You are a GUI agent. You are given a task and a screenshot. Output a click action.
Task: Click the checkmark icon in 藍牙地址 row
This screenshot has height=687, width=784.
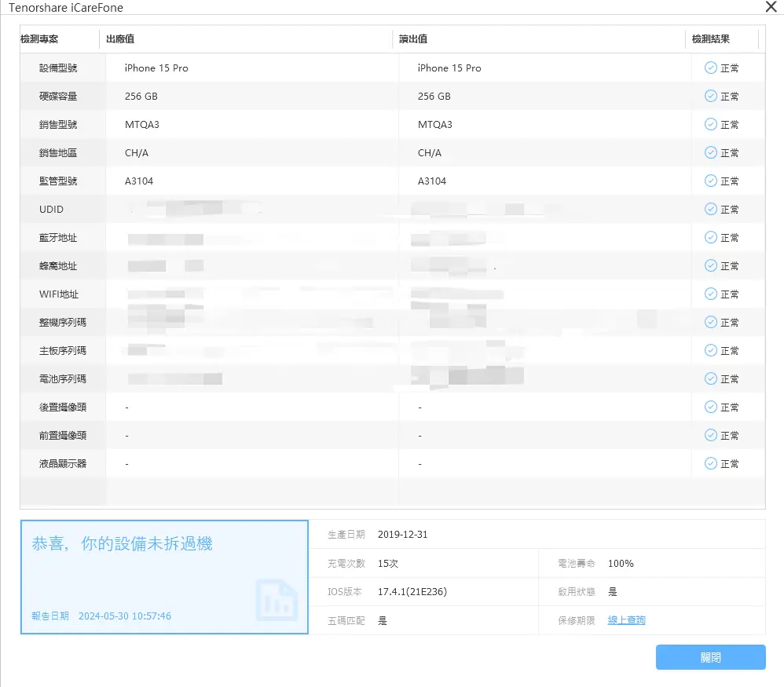coord(710,237)
